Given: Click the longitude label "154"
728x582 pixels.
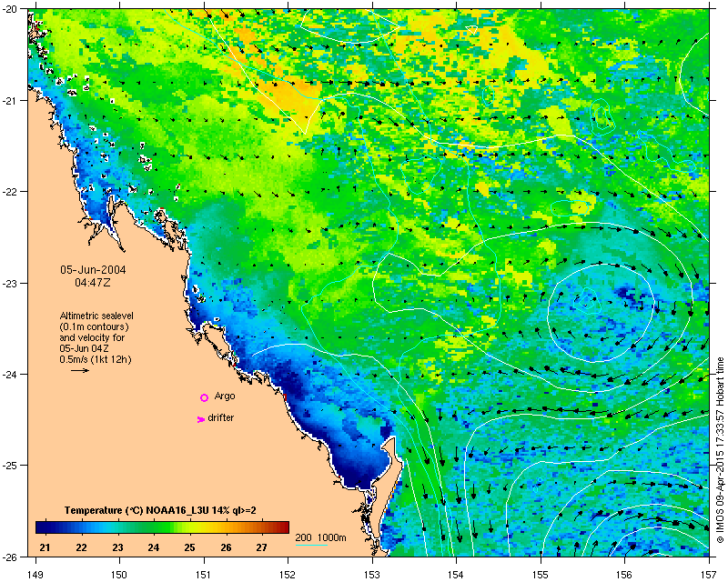Looking at the screenshot, I should pyautogui.click(x=457, y=575).
